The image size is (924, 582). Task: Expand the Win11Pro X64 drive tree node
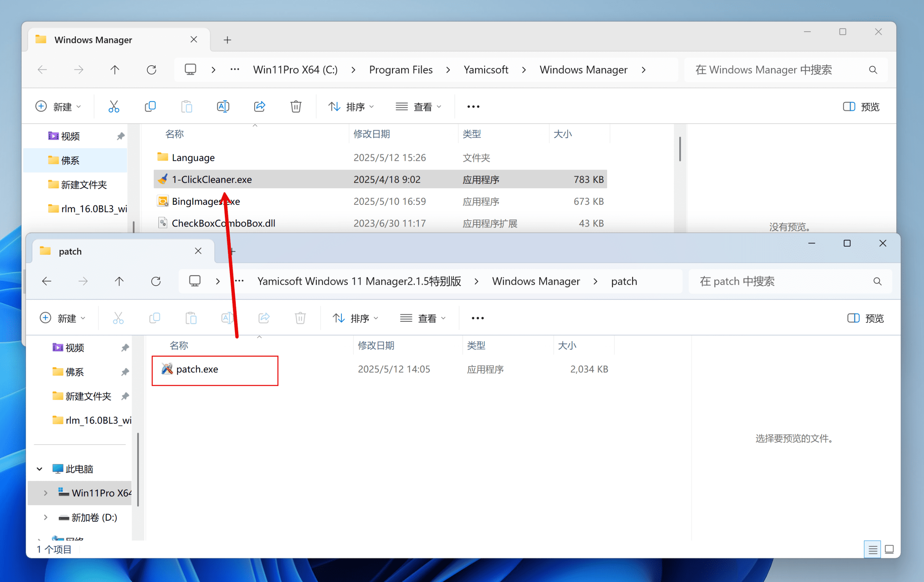point(46,493)
